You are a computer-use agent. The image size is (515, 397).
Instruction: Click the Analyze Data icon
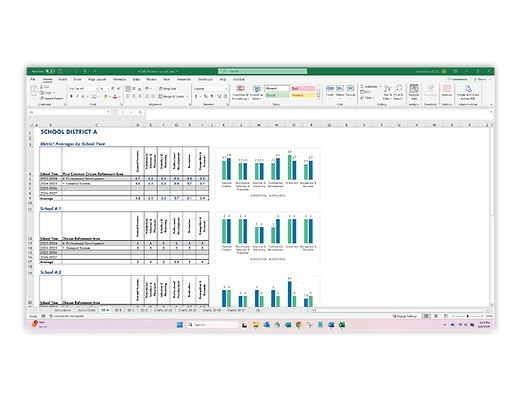[414, 92]
